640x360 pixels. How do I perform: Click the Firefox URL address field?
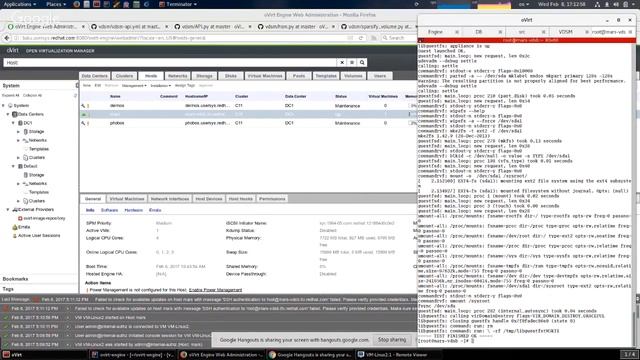(x=184, y=38)
